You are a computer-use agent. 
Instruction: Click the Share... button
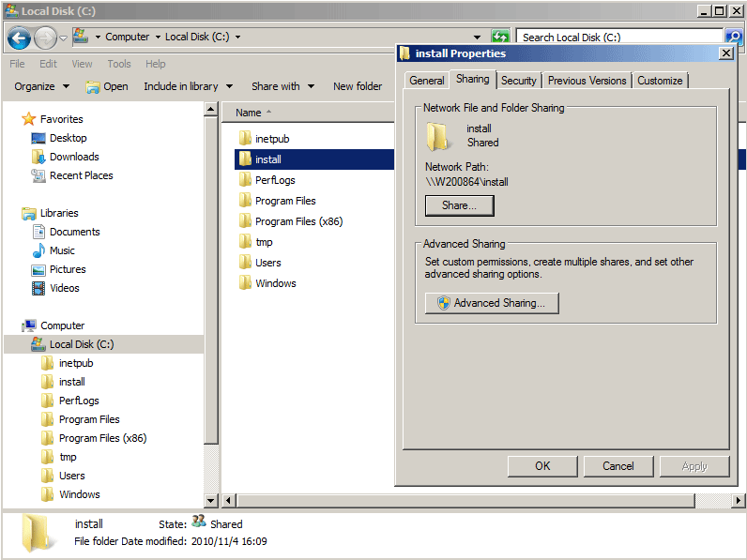(x=459, y=205)
